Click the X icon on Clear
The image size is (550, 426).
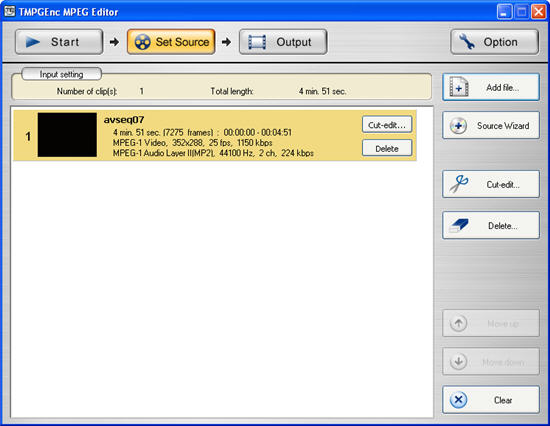(x=458, y=400)
